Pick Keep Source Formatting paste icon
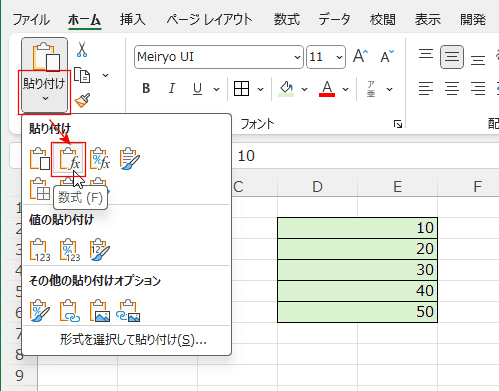Screen dimensions: 499x391 click(x=130, y=159)
